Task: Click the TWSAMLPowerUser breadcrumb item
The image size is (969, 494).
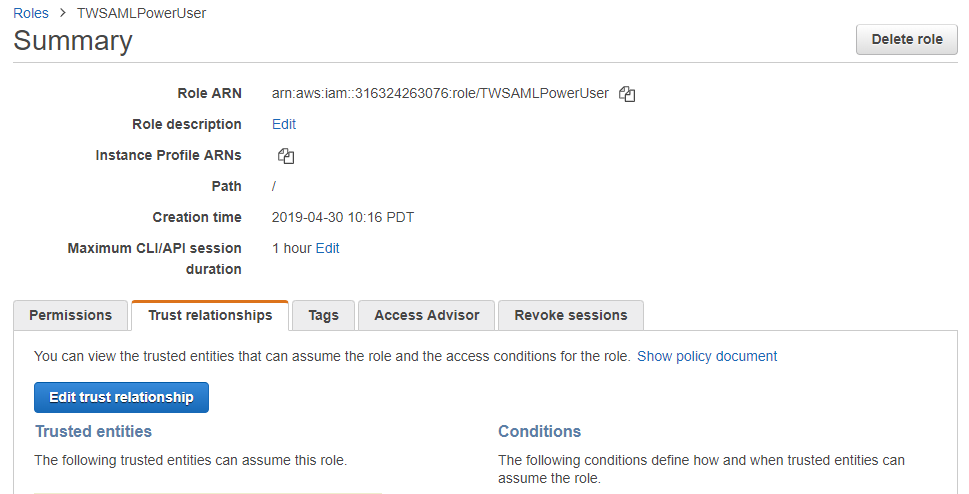Action: click(x=142, y=13)
